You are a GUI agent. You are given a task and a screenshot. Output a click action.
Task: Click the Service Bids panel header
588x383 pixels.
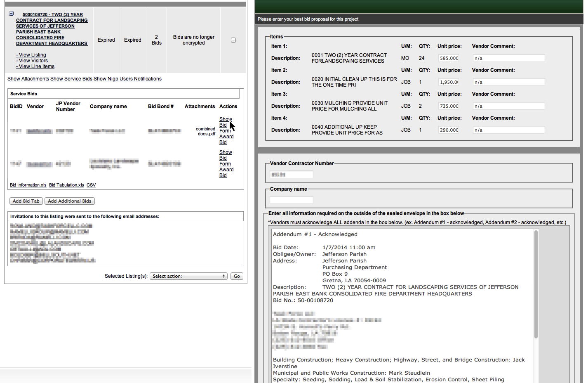tap(124, 94)
